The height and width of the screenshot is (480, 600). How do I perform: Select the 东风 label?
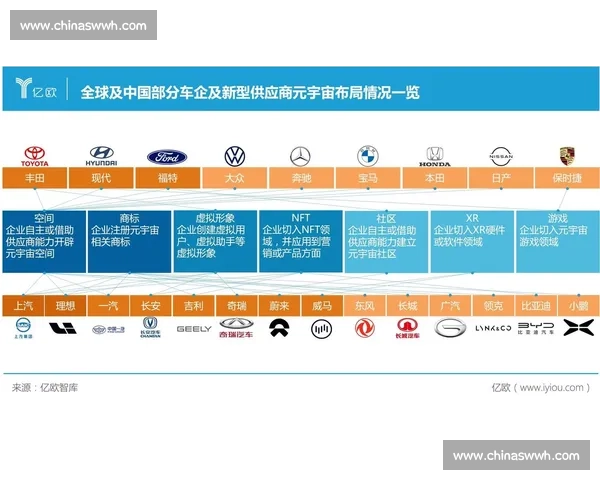[x=365, y=305]
